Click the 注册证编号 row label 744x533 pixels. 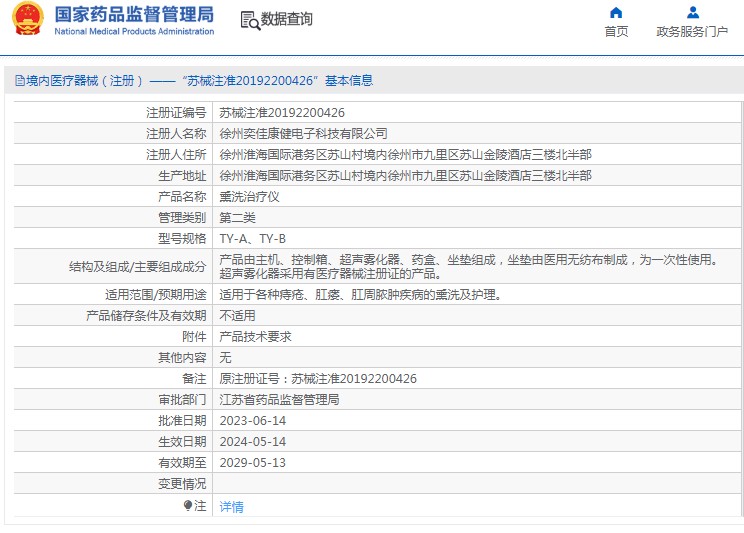(176, 112)
